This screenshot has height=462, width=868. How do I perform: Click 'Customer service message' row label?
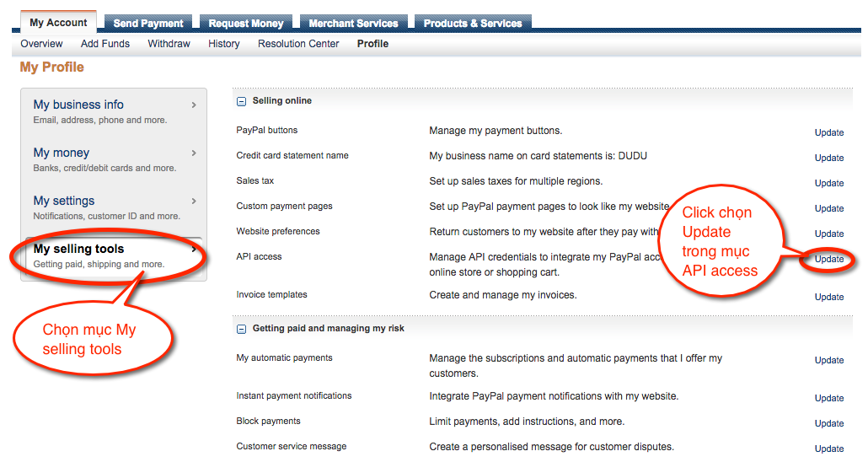pos(292,447)
